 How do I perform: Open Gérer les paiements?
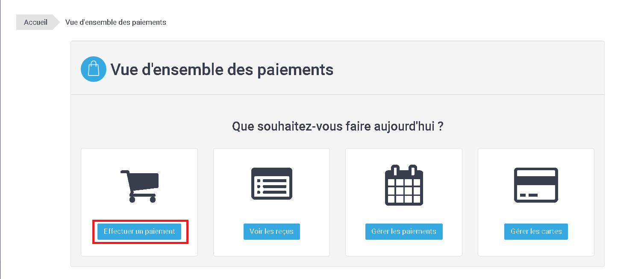404,232
